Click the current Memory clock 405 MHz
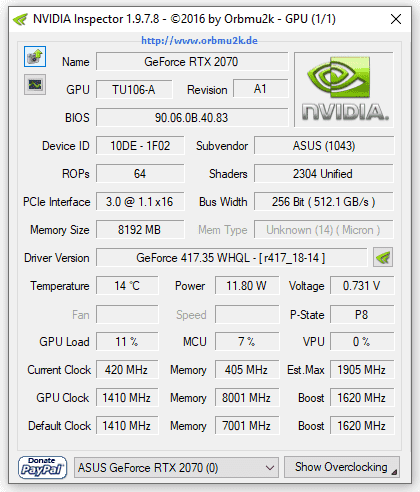The height and width of the screenshot is (492, 420). [x=247, y=370]
